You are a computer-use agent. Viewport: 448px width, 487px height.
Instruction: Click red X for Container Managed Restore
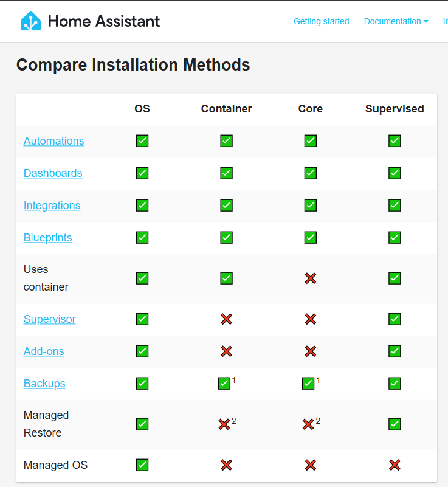pos(224,424)
